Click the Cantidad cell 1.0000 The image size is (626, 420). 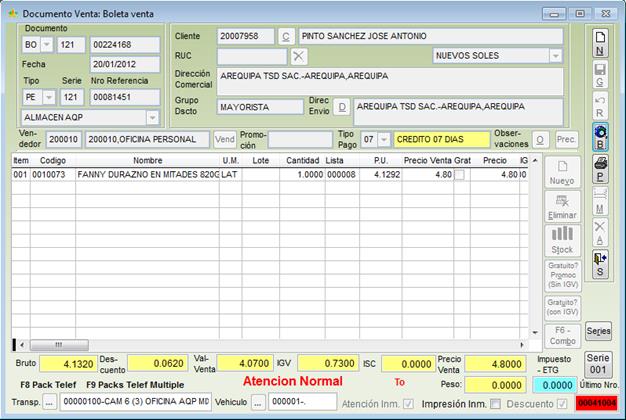(303, 175)
